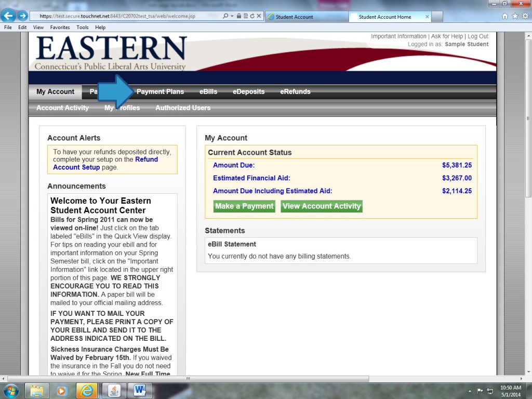The image size is (532, 399).
Task: Click the Sample Student logged-in name
Action: pos(467,44)
